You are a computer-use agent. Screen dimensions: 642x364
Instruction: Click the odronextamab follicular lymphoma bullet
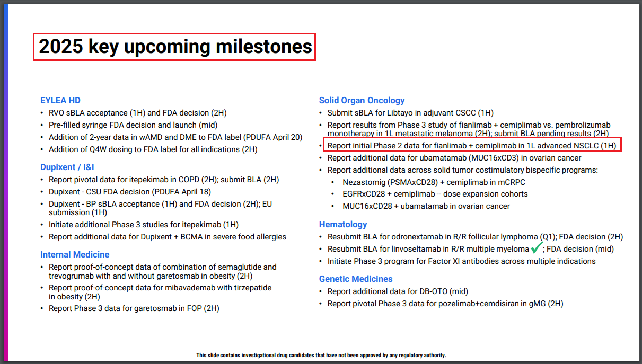tap(440, 237)
